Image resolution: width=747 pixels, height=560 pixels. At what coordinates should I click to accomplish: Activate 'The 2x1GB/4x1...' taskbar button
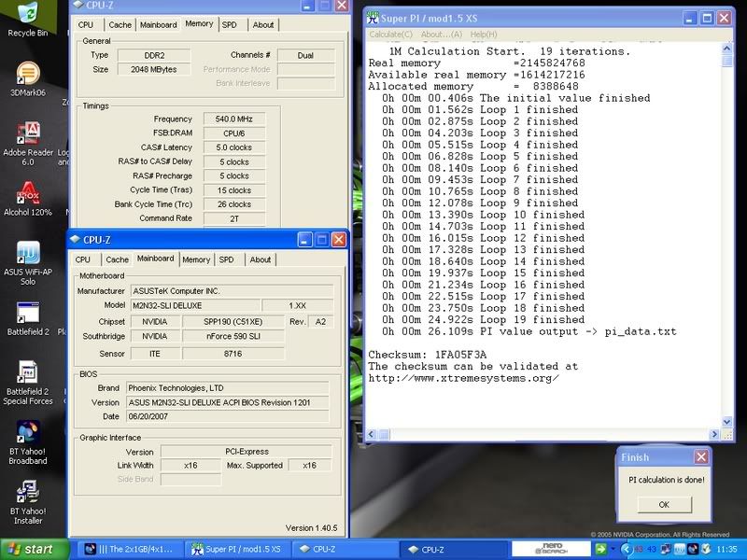coord(129,549)
